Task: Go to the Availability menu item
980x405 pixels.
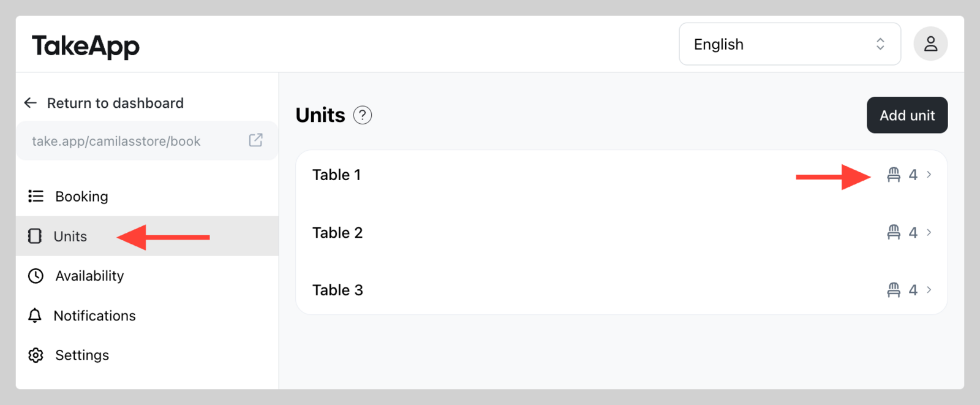Action: [147, 276]
